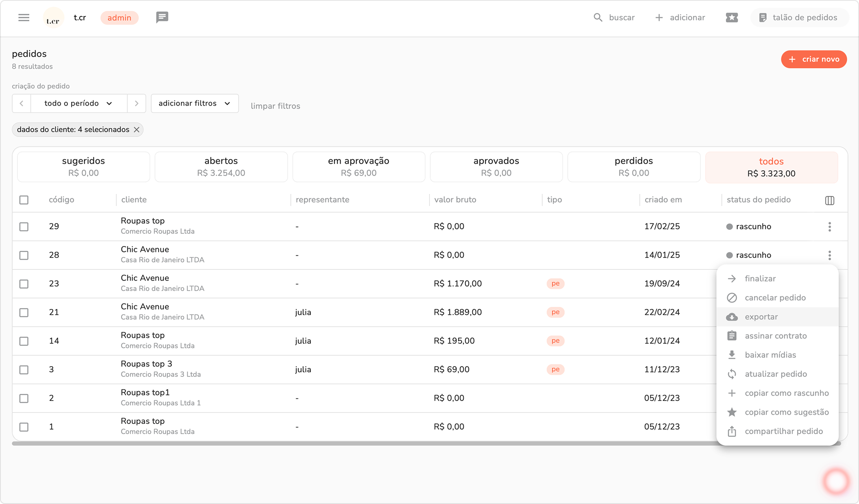Click limpar filtros link
Image resolution: width=859 pixels, height=504 pixels.
click(x=275, y=106)
